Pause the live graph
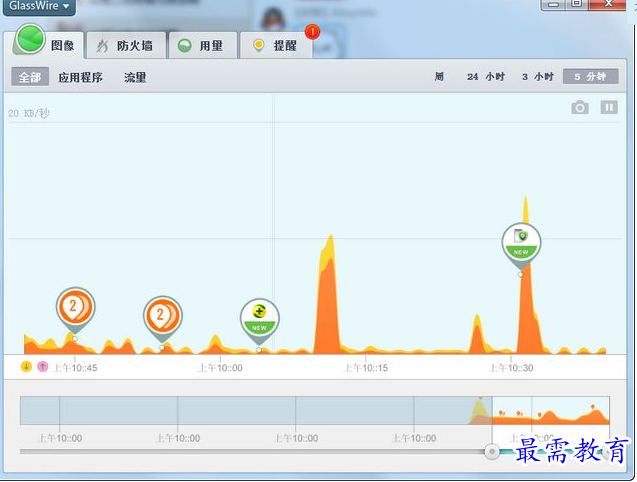This screenshot has width=637, height=482. click(x=609, y=107)
